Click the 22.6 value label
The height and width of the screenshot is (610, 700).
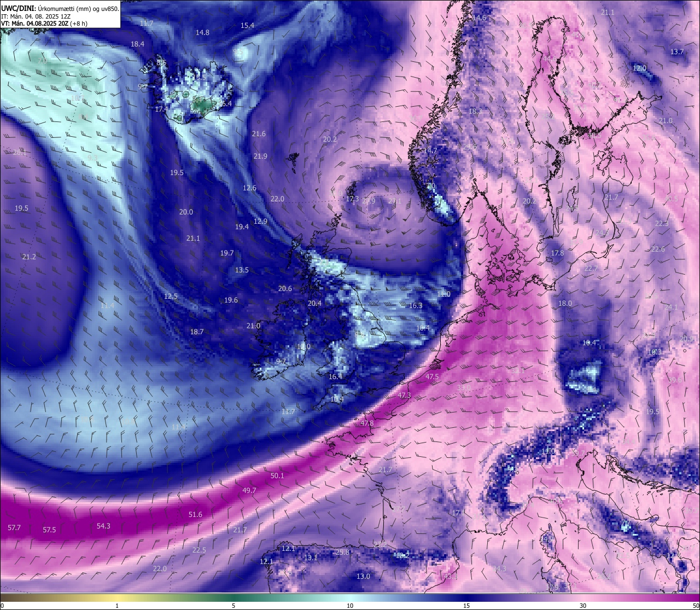(x=658, y=249)
